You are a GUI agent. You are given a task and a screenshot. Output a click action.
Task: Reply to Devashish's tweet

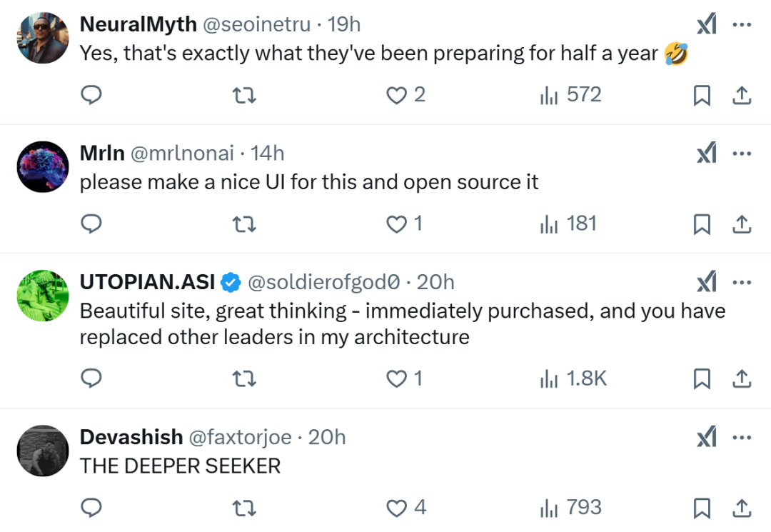coord(91,508)
